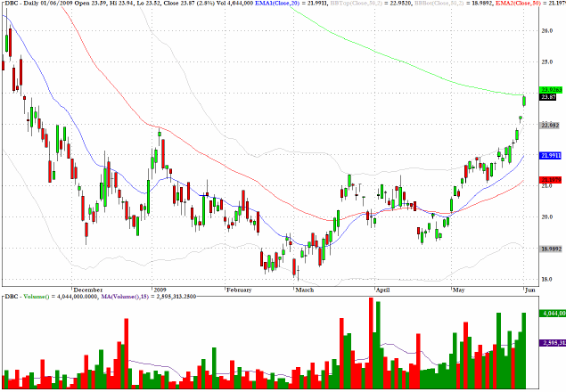
Task: Click the 25.0 price axis label
Action: tap(547, 62)
